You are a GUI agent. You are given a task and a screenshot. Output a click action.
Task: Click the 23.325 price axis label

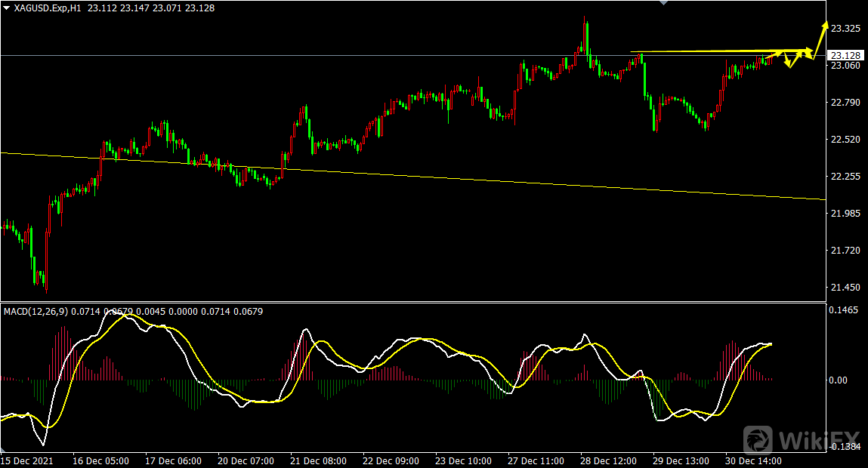coord(845,29)
